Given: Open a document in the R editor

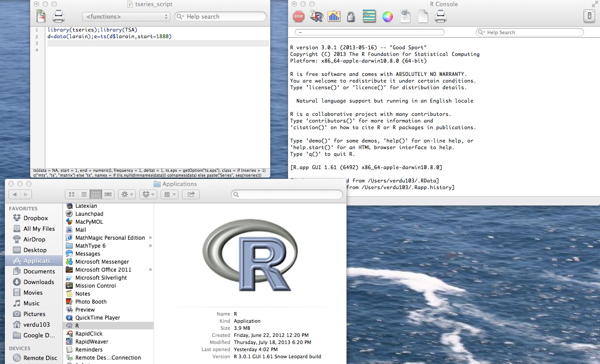Looking at the screenshot, I should tap(405, 17).
